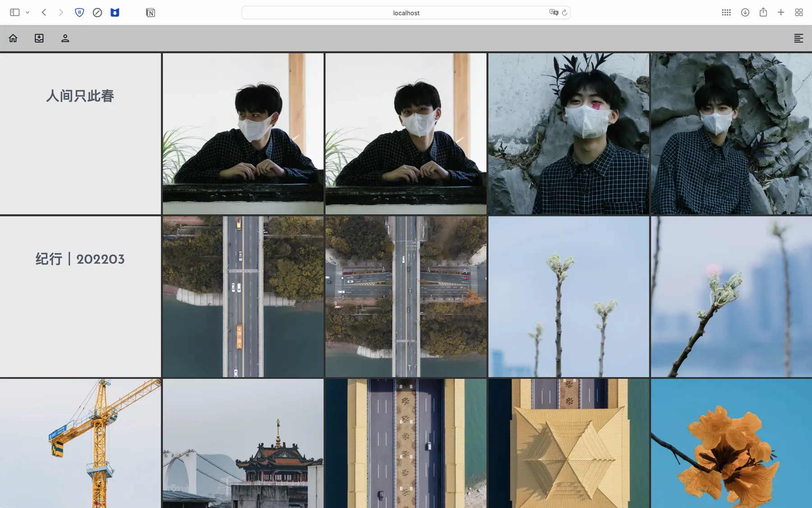Open the circle-slash blocker extension
This screenshot has width=812, height=508.
(97, 13)
